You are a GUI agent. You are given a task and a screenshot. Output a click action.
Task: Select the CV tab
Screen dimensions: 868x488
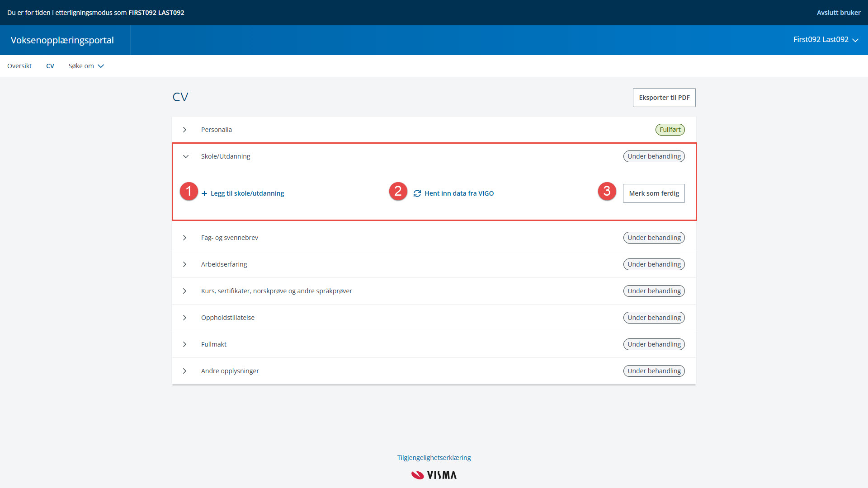(50, 66)
